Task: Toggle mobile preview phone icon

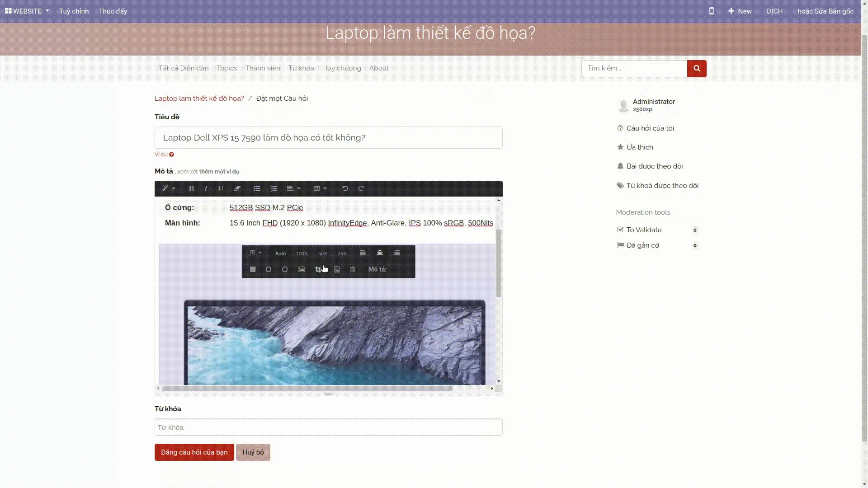Action: tap(712, 11)
